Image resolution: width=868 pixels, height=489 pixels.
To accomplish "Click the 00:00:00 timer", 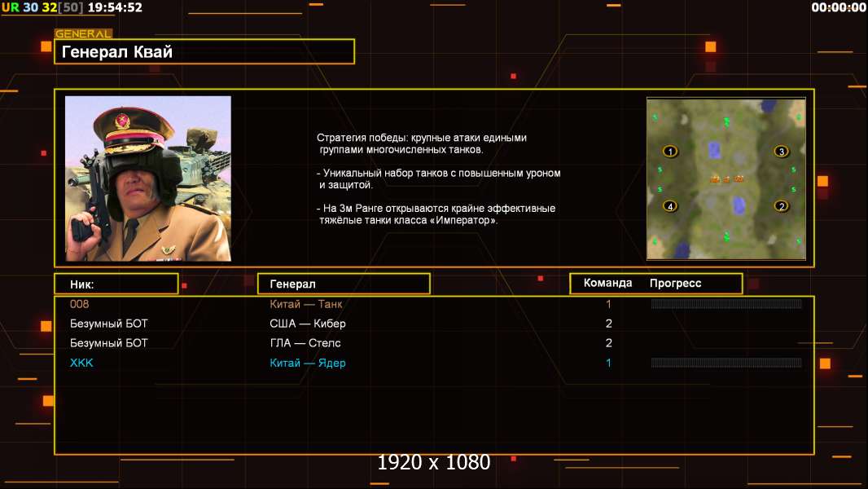I will click(838, 7).
